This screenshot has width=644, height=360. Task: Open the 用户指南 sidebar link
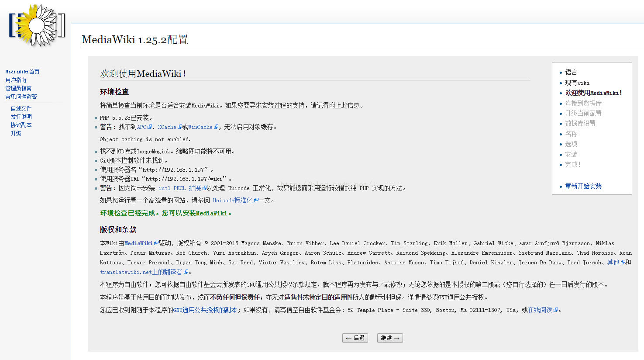16,80
